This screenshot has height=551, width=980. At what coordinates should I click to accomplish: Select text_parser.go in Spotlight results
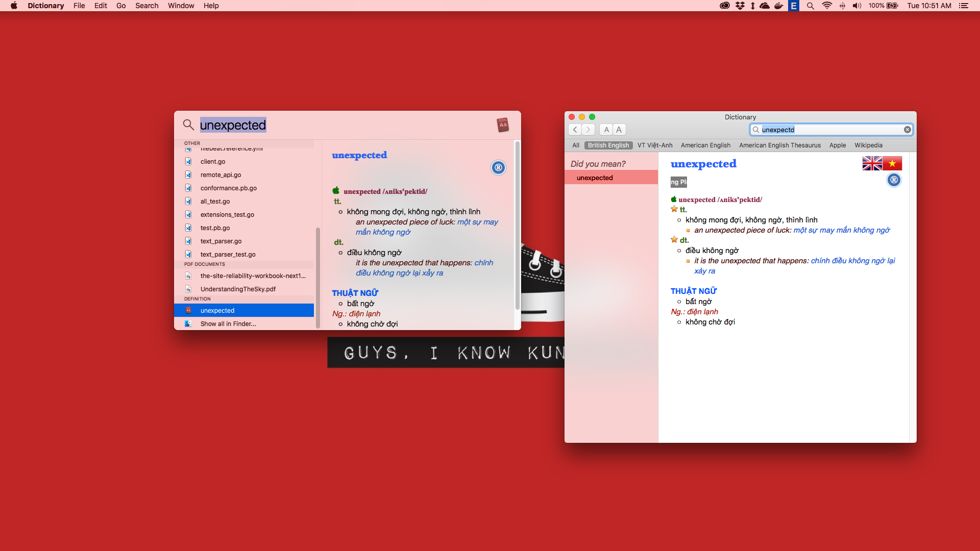click(x=221, y=241)
